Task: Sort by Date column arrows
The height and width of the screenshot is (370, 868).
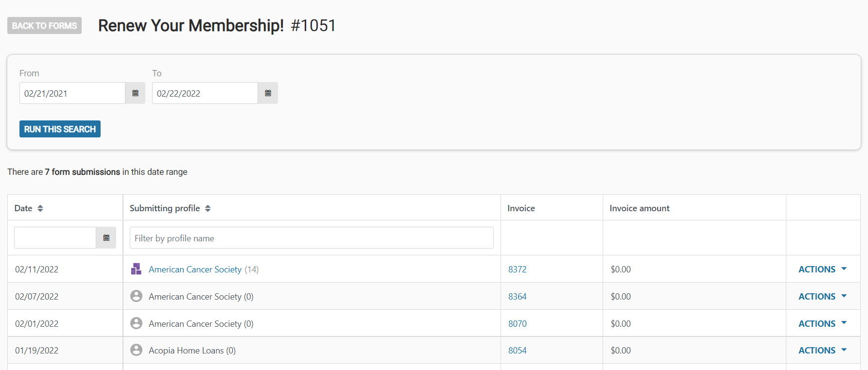Action: [x=40, y=208]
